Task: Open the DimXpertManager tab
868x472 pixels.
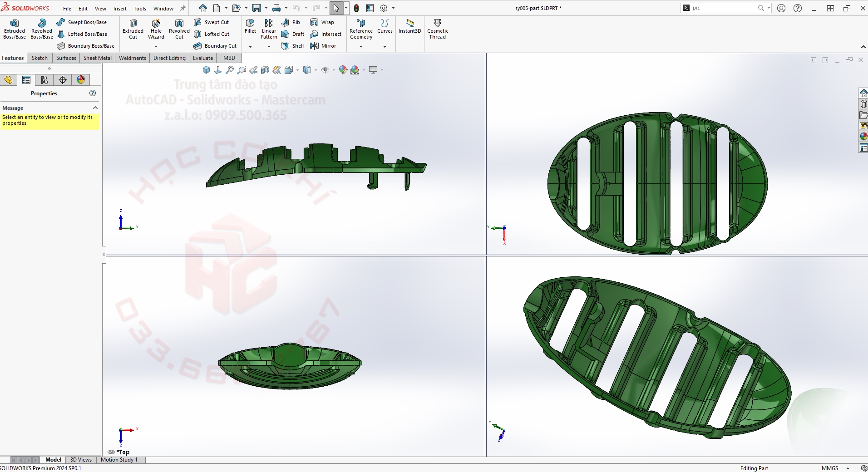Action: 63,80
